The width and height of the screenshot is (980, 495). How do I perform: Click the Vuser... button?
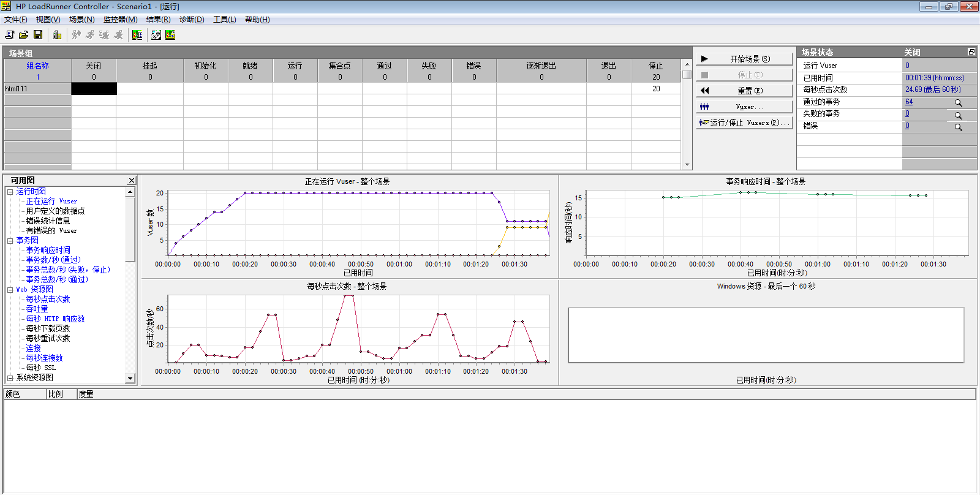744,107
